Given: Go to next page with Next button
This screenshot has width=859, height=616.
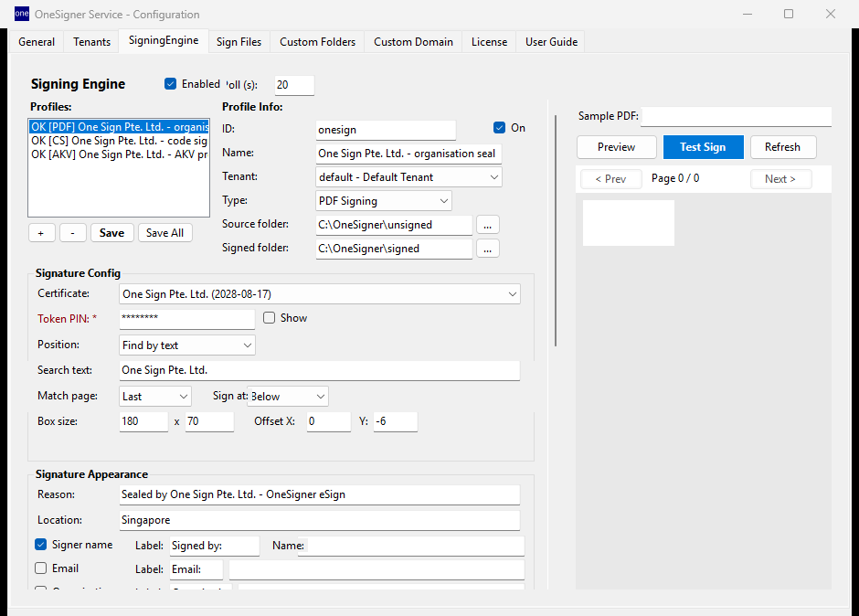Looking at the screenshot, I should (780, 178).
